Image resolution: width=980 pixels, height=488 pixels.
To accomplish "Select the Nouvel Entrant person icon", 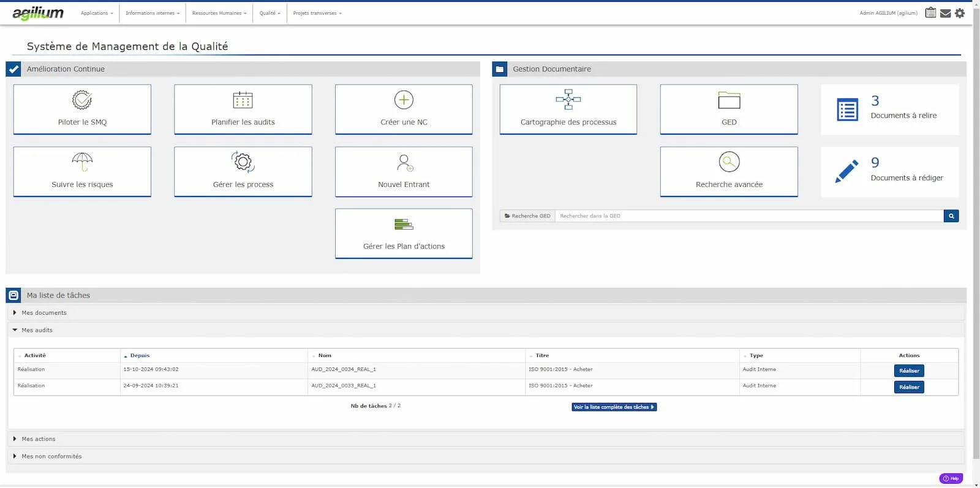I will [404, 162].
